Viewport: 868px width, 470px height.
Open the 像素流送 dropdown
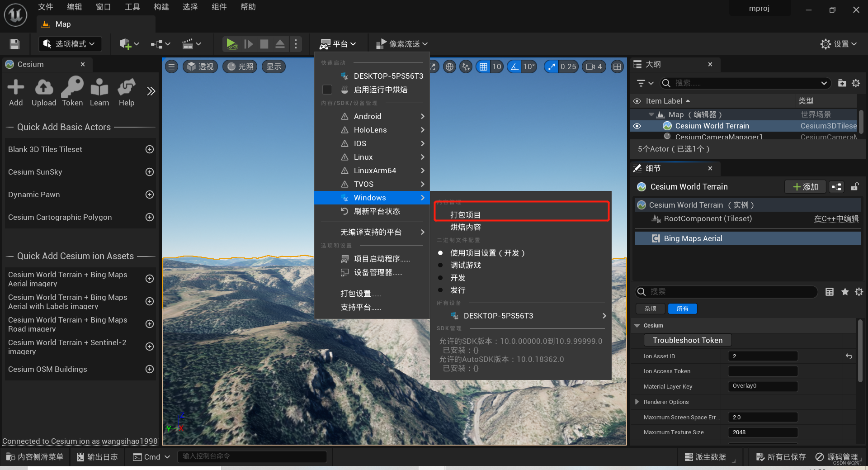tap(401, 44)
